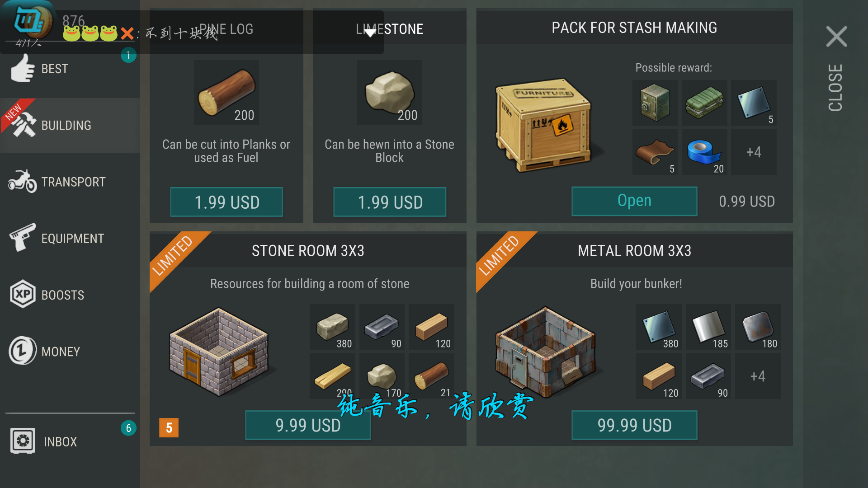Open the Money coin category

click(x=70, y=351)
